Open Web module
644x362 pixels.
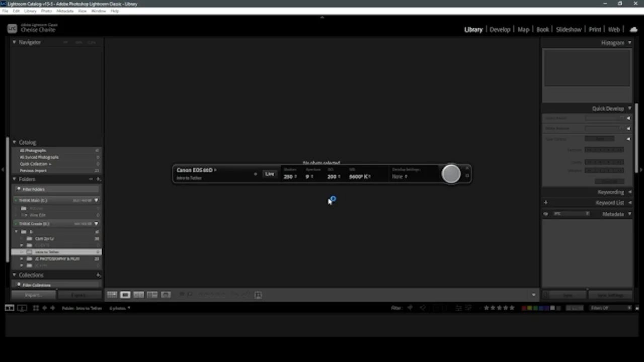tap(614, 29)
